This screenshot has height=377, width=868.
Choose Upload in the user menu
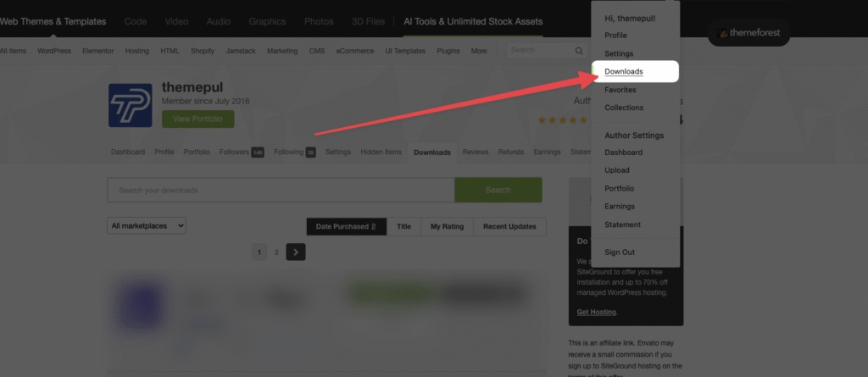617,170
